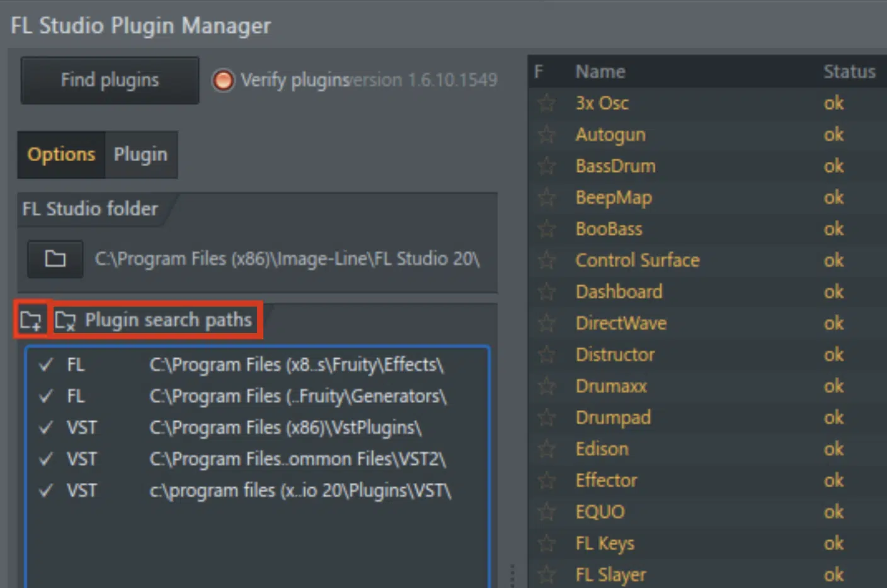Select BassDrum in the plugin list
The width and height of the screenshot is (887, 588).
point(615,166)
